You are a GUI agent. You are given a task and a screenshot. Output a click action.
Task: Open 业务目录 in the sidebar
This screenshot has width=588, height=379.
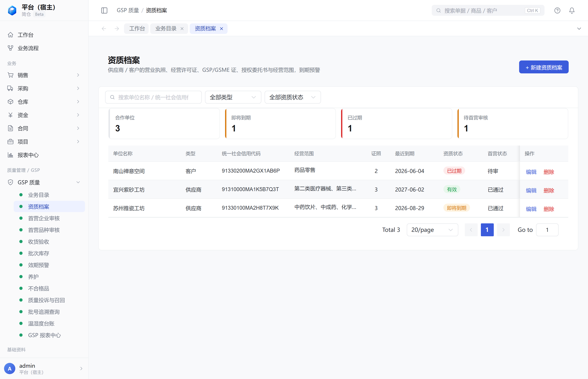(x=49, y=195)
